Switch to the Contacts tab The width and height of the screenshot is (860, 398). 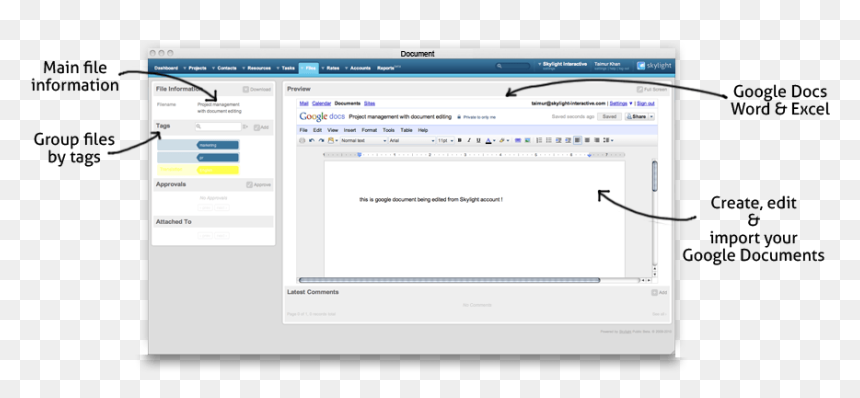coord(227,68)
